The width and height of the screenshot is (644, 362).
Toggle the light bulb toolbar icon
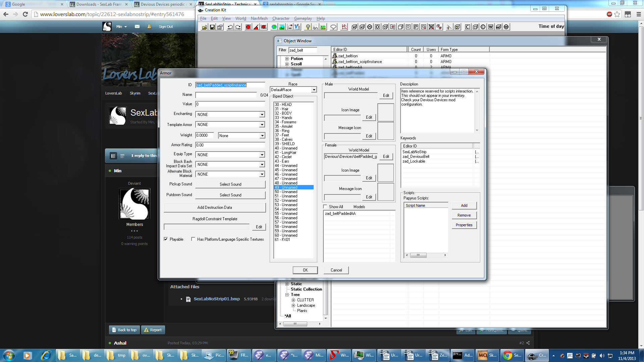(308, 27)
